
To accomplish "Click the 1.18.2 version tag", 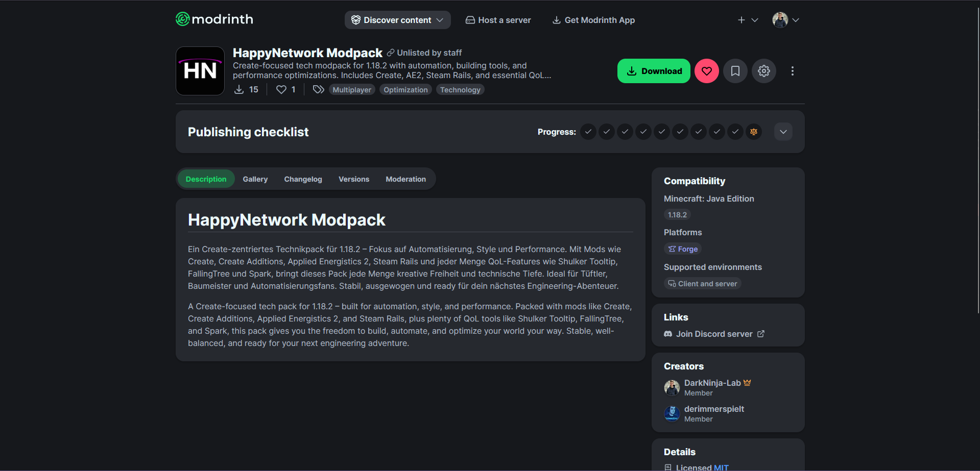I will coord(677,215).
